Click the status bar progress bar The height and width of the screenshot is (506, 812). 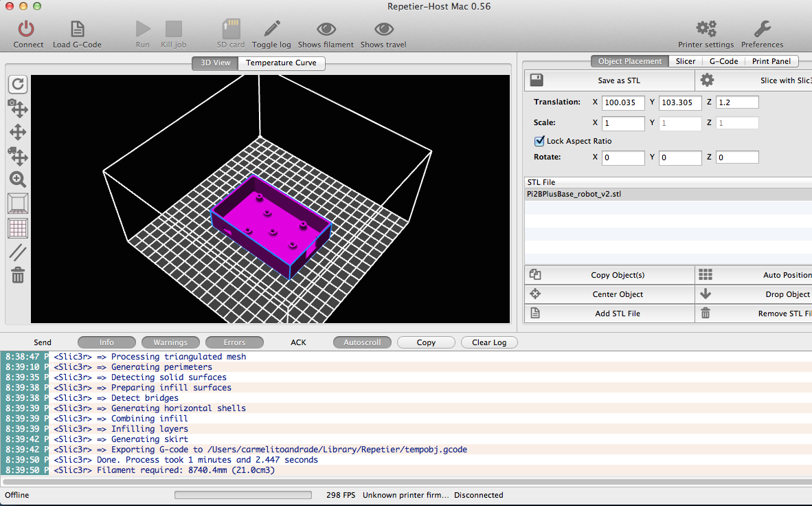pos(243,495)
